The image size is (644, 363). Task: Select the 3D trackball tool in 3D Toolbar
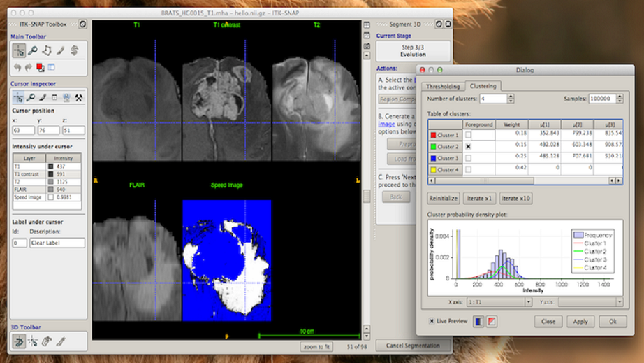click(19, 341)
